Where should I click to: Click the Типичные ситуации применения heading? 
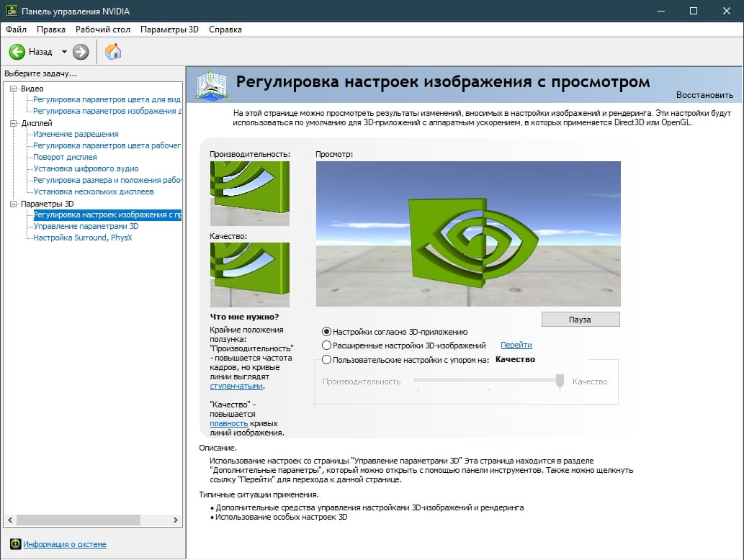tap(259, 494)
